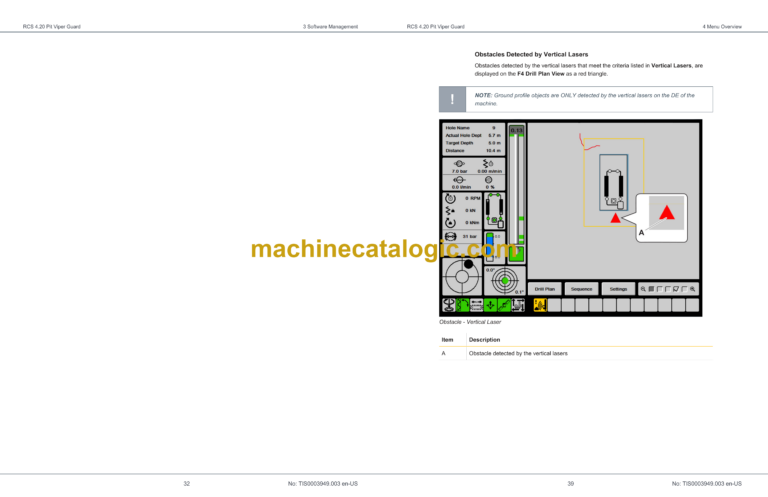Click the torque icon beside 0 kNm
Image resolution: width=768 pixels, height=497 pixels.
coord(450,223)
